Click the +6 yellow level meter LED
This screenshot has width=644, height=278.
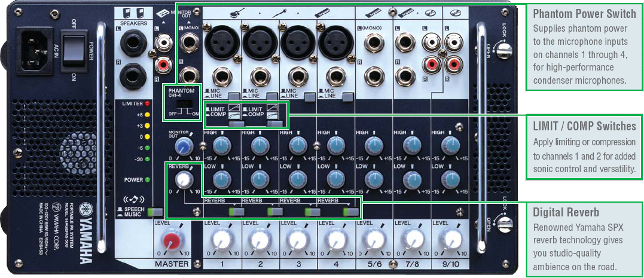pos(148,115)
